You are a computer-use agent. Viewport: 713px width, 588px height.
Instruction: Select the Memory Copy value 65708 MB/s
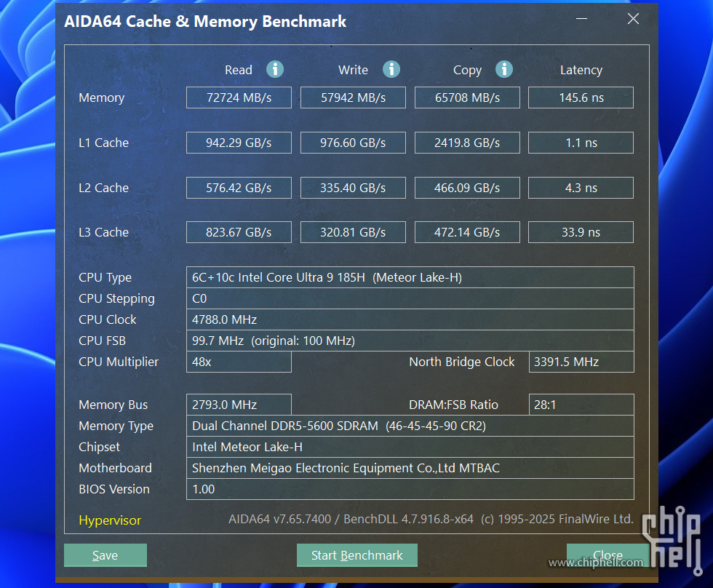click(467, 98)
